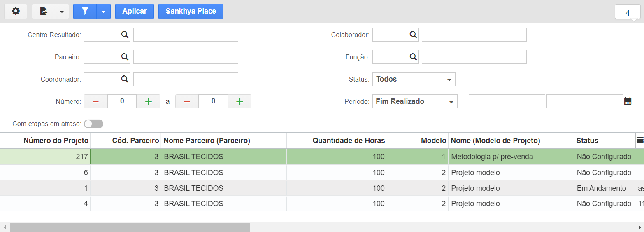
Task: Open Centro Resultado search magnifier
Action: point(125,35)
